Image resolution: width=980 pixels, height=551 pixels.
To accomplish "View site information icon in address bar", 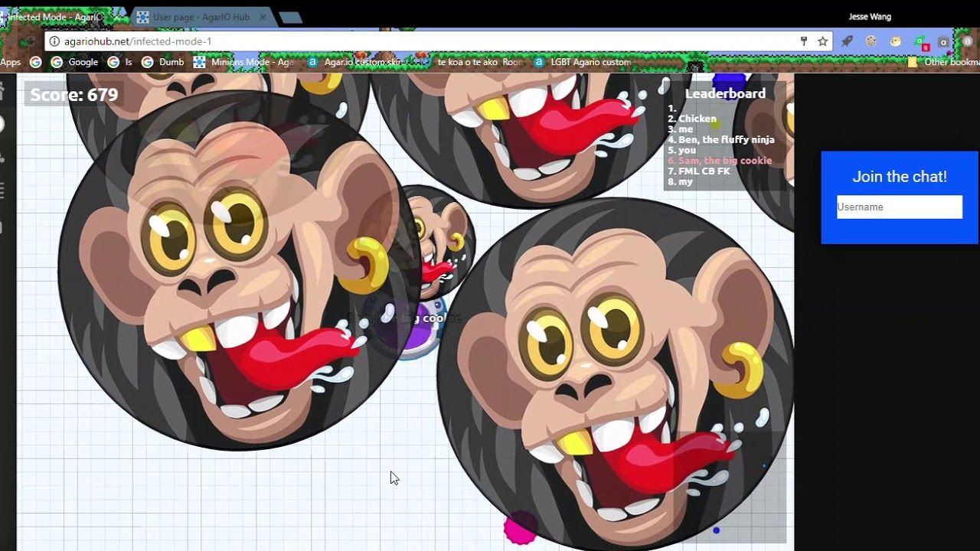I will (54, 41).
